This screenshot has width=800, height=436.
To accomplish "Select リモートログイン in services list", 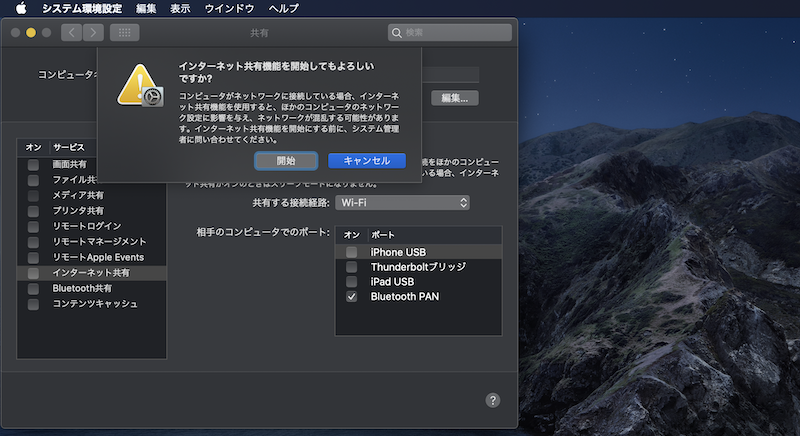I will point(86,226).
